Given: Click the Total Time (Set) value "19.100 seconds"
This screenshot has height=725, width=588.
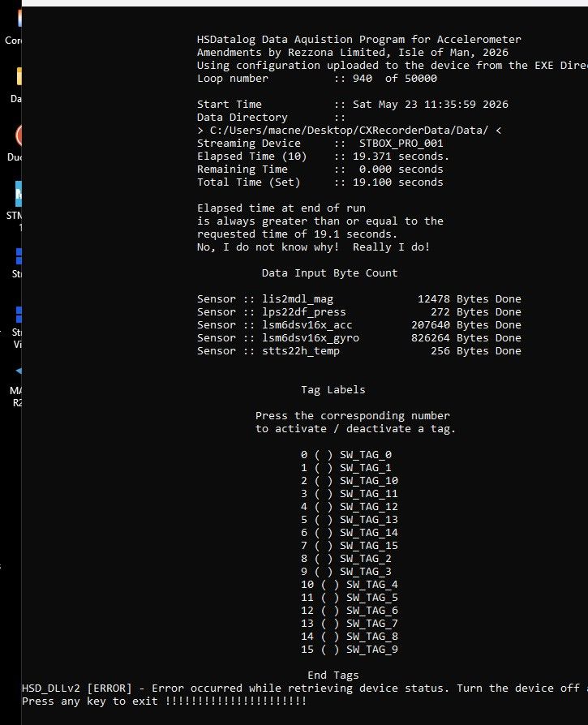Looking at the screenshot, I should [398, 182].
